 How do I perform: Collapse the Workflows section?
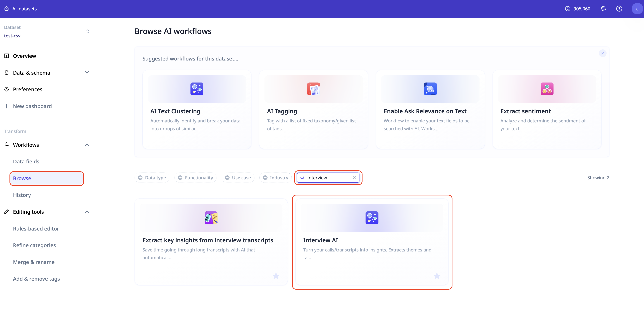87,145
